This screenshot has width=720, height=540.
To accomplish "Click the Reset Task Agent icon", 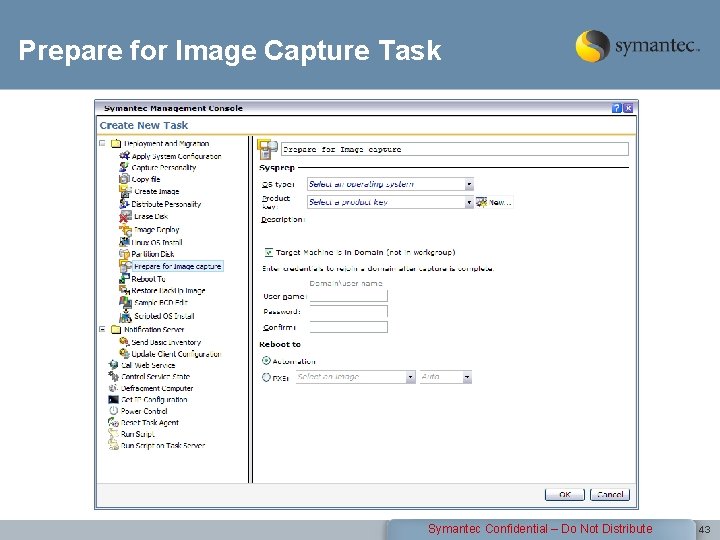I will coord(113,422).
